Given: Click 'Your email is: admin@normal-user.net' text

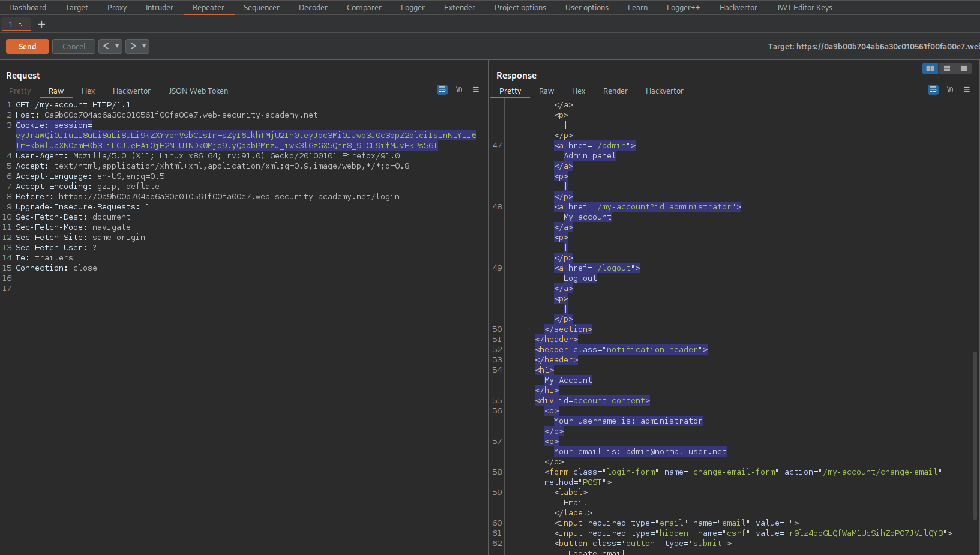Looking at the screenshot, I should coord(640,452).
